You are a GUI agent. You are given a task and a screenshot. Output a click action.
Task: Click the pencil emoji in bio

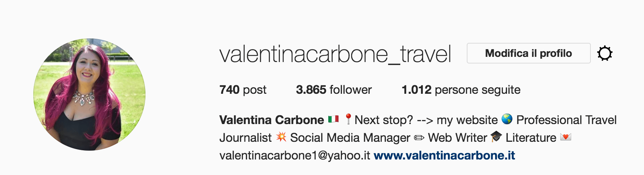419,138
